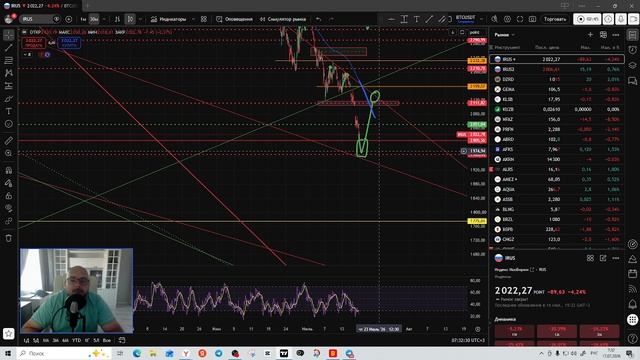
Task: Open the timeframe dropdown arrow
Action: (x=104, y=19)
